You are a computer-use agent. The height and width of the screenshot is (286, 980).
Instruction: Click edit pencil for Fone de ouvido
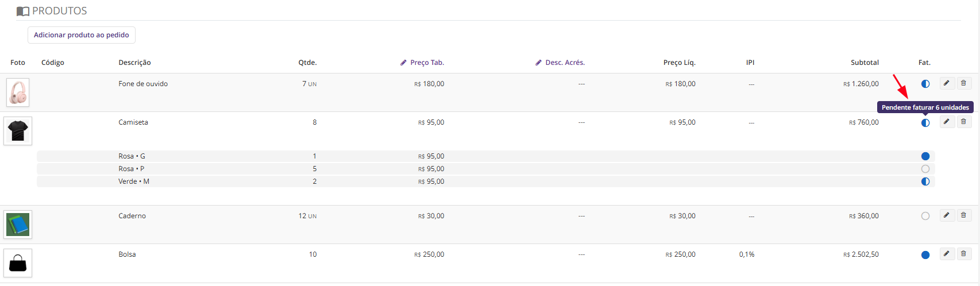(x=947, y=83)
